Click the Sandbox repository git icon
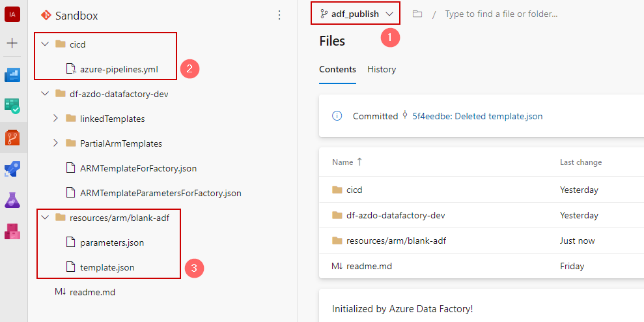Image resolution: width=644 pixels, height=322 pixels. 46,16
